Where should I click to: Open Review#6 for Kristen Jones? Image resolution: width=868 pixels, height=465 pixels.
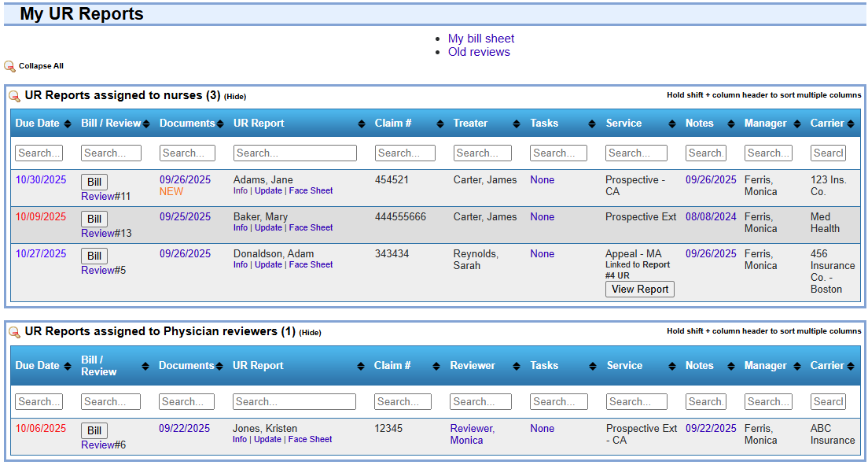[103, 445]
